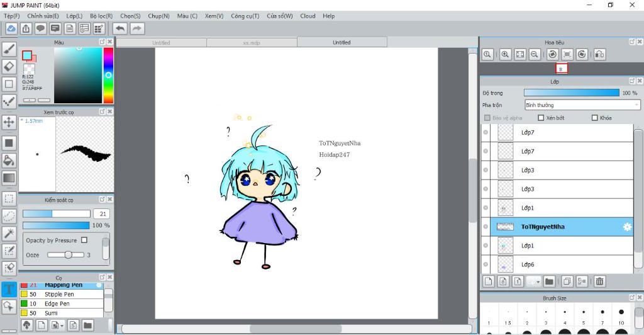The height and width of the screenshot is (335, 644).
Task: Select the Lớp6 layer row
Action: tap(562, 264)
